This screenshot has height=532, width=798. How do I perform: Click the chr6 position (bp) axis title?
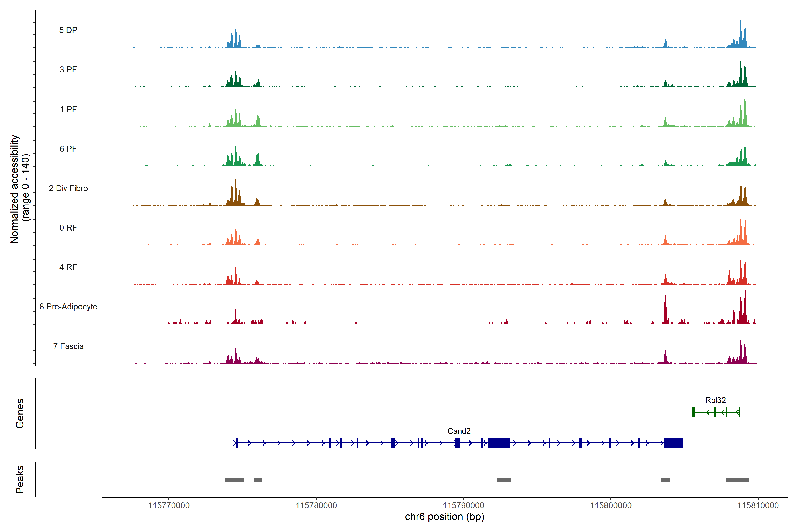(444, 517)
